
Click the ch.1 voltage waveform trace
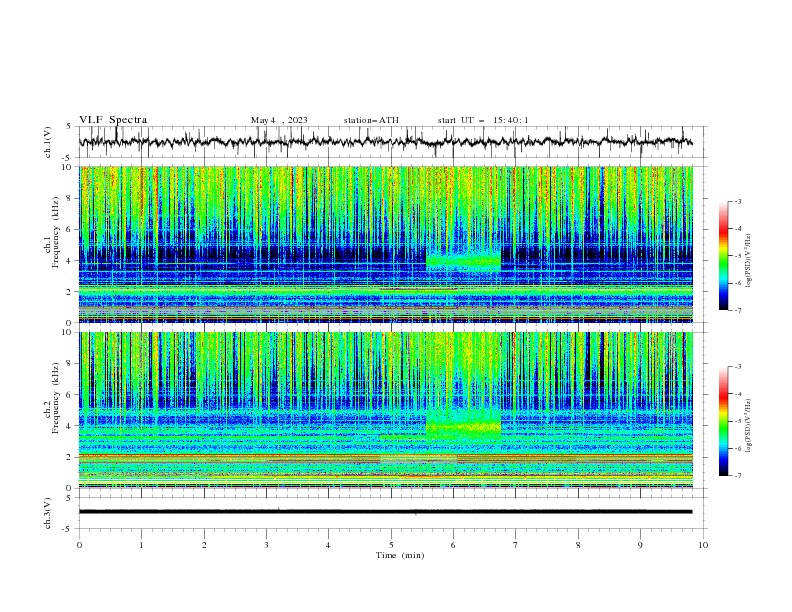click(x=385, y=142)
